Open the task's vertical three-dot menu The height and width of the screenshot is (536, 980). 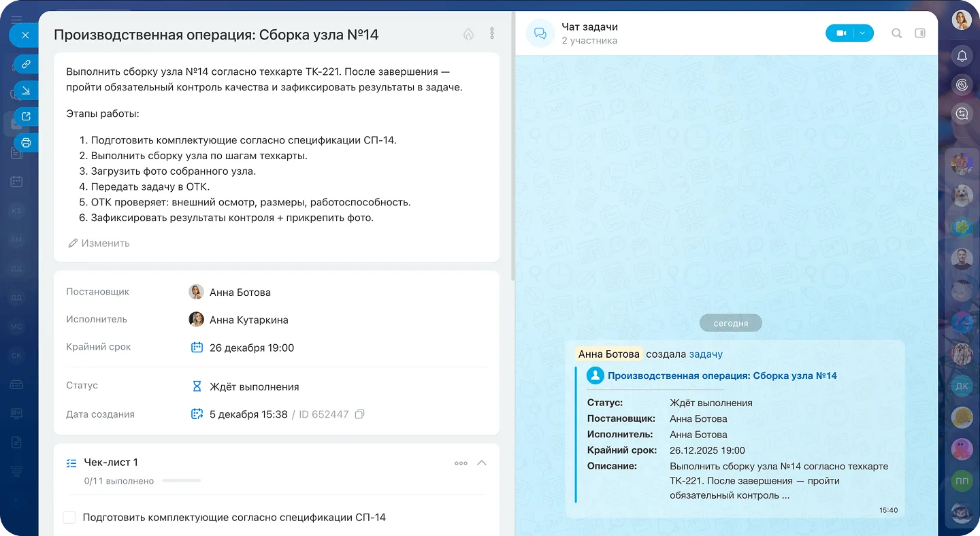(492, 33)
